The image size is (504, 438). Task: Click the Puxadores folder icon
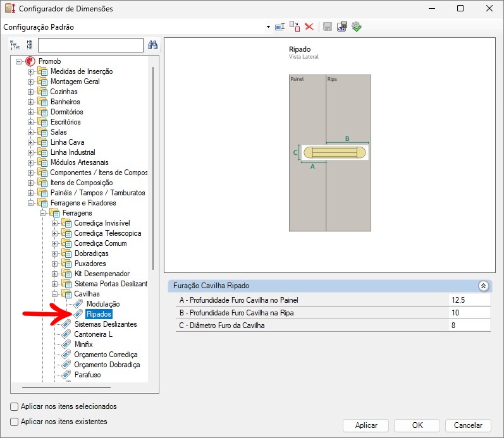tap(66, 264)
